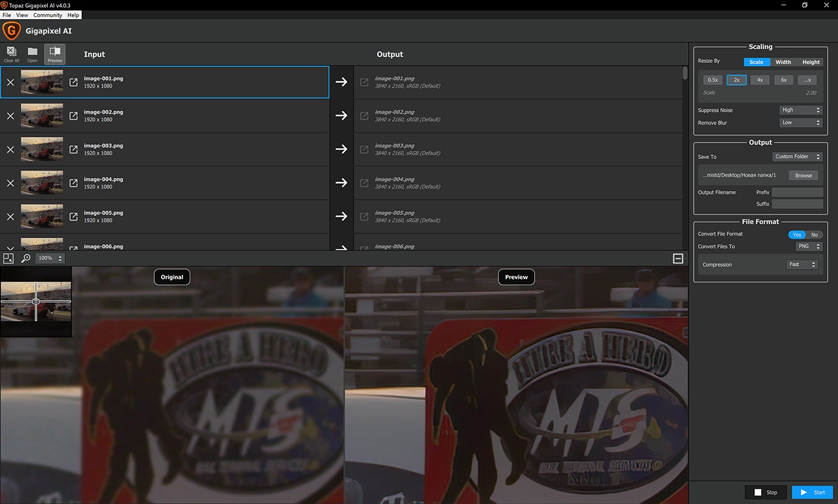Click the arrow for image-003.png
The height and width of the screenshot is (504, 838).
coord(341,149)
